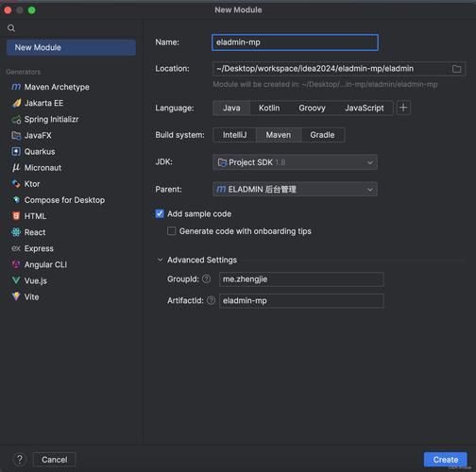The image size is (476, 472).
Task: Select Angular CLI generator label
Action: [x=45, y=264]
